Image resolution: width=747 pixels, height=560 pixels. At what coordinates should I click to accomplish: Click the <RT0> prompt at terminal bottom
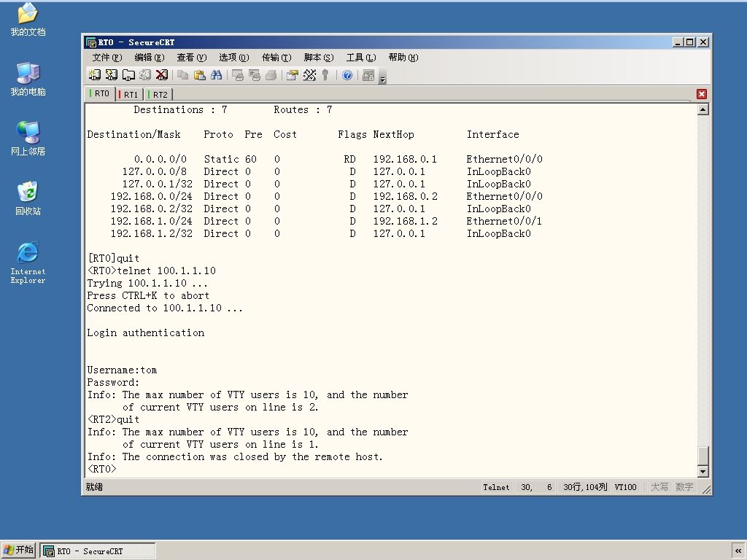101,469
